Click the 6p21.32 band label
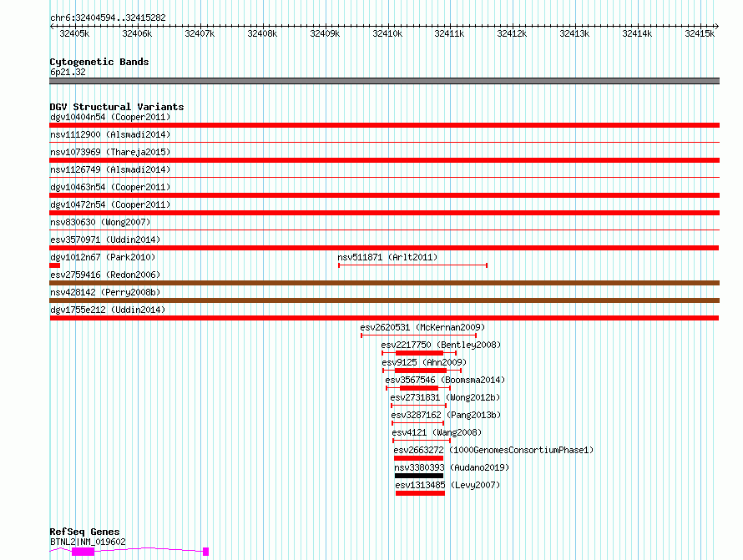This screenshot has height=560, width=743. [x=68, y=72]
